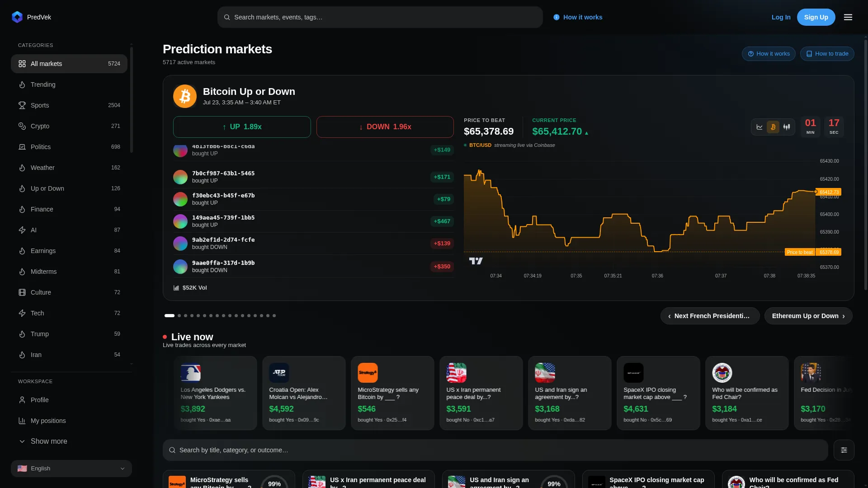Open the filter settings icon beside market search

pyautogui.click(x=844, y=450)
